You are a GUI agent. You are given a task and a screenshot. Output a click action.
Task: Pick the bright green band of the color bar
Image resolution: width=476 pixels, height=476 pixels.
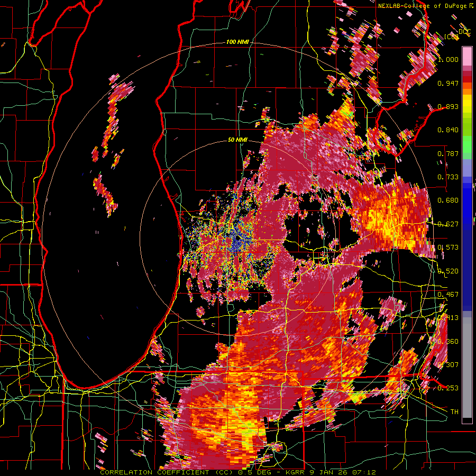tap(467, 144)
